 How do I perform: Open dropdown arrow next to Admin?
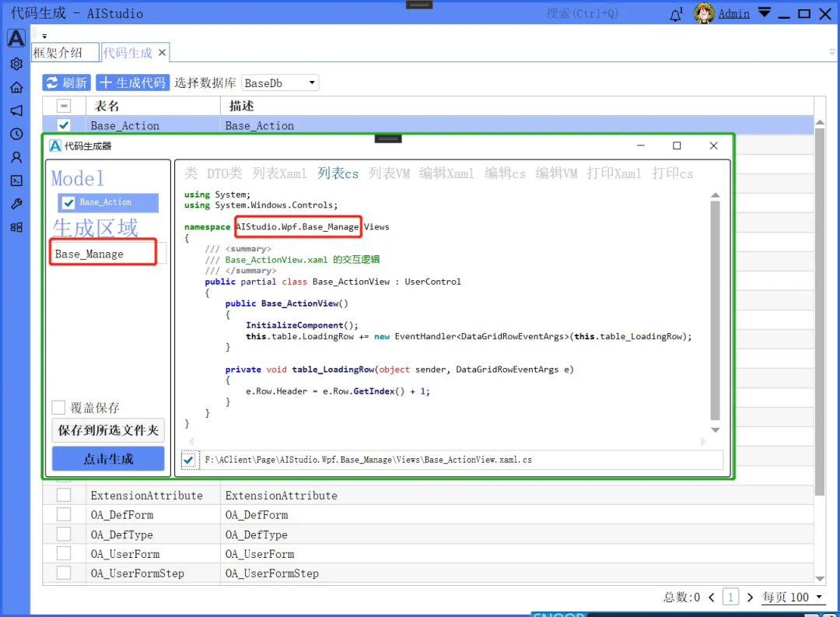point(765,13)
